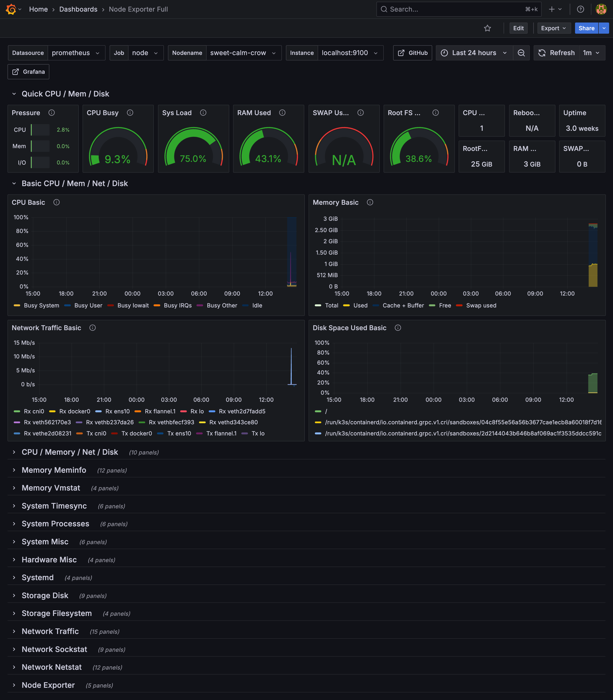Go to Dashboards in breadcrumb
Image resolution: width=613 pixels, height=700 pixels.
pos(78,9)
